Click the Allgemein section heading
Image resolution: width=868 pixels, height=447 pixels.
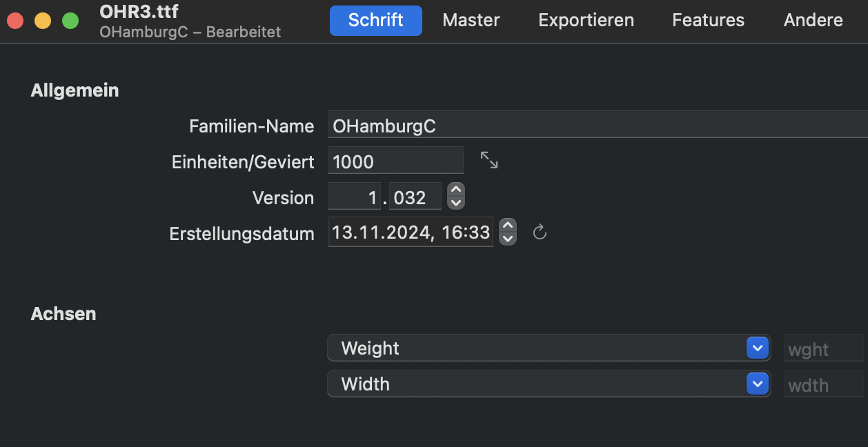(x=75, y=90)
